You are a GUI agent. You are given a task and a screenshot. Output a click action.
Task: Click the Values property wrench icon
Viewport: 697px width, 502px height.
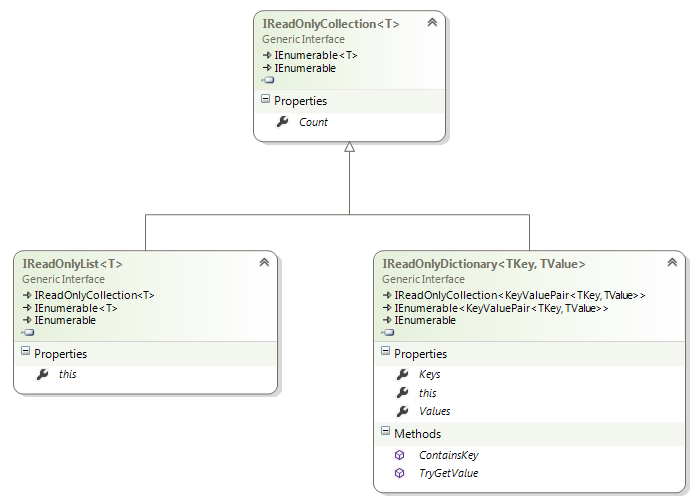[403, 411]
